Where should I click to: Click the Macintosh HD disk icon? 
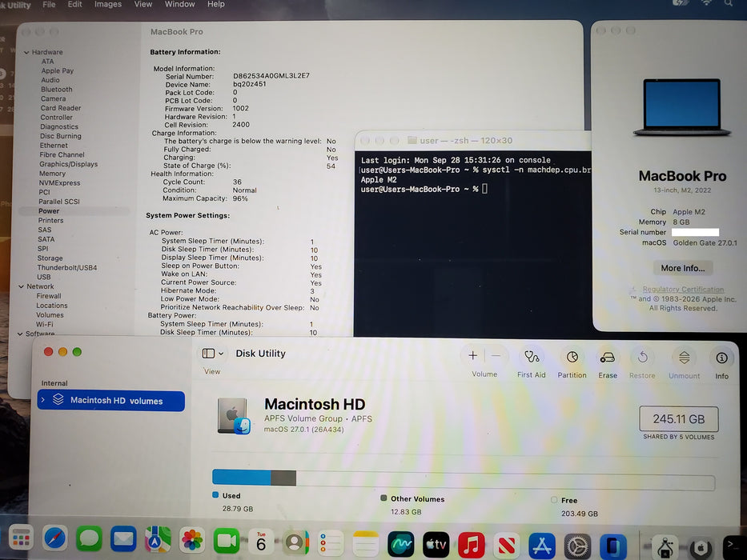234,416
